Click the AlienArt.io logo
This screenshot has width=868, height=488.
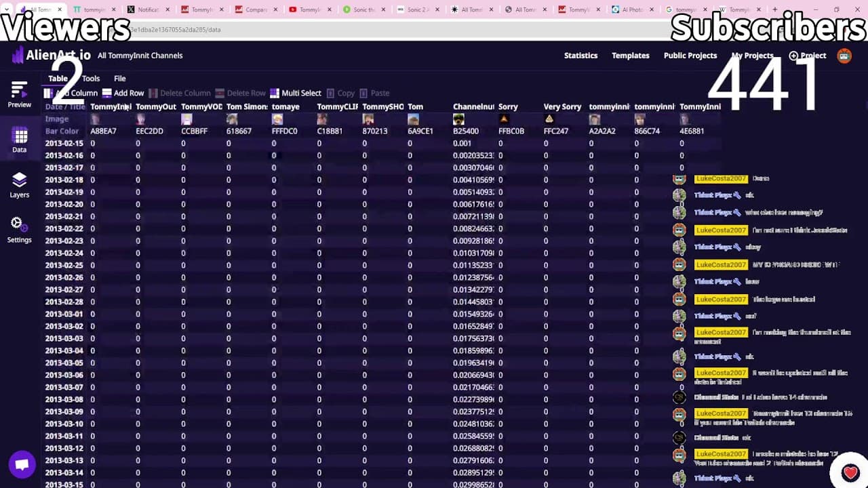click(x=52, y=56)
